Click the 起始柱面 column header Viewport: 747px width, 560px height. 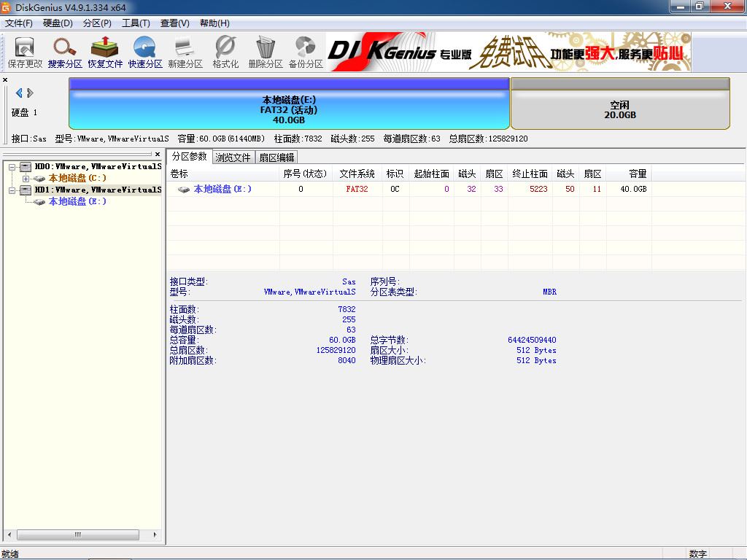[431, 174]
